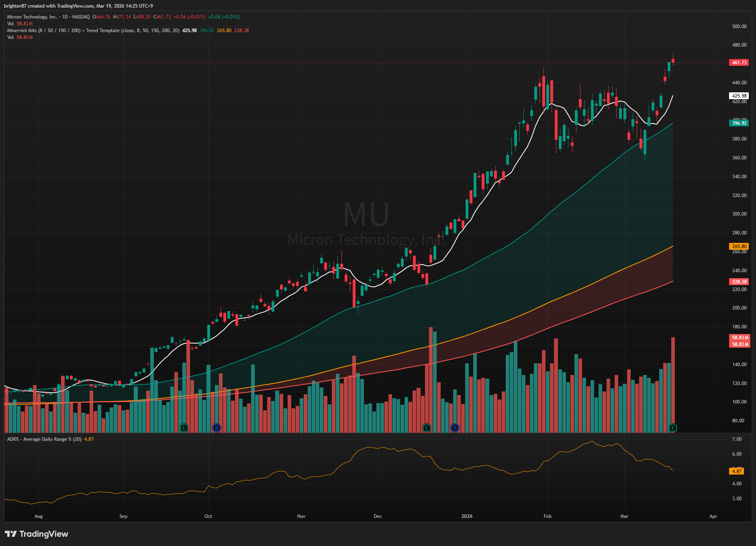Click the 500.00 price axis label
Viewport: 756px width, 546px height.
[739, 26]
